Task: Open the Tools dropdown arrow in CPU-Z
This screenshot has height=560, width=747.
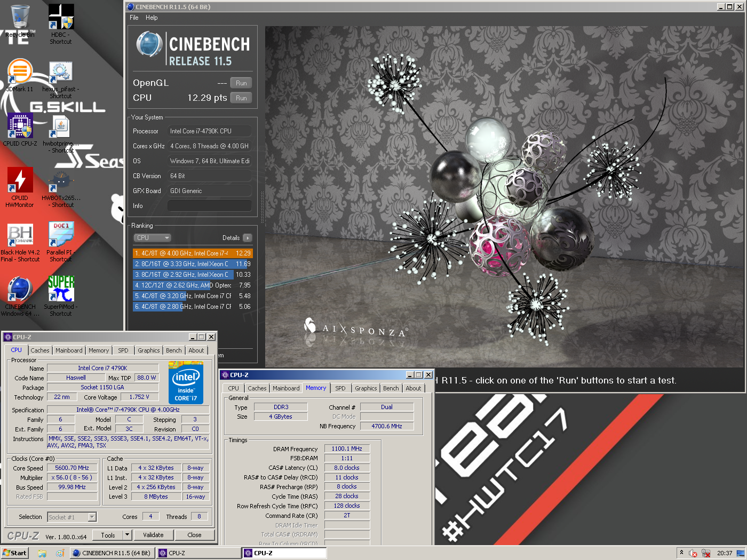Action: click(127, 535)
